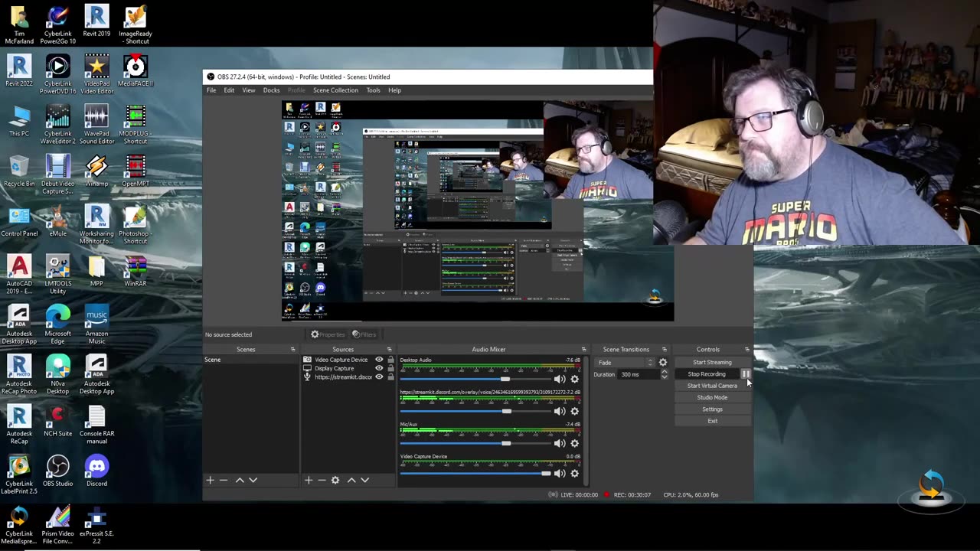The width and height of the screenshot is (980, 551).
Task: Move source down arrow
Action: tap(365, 480)
